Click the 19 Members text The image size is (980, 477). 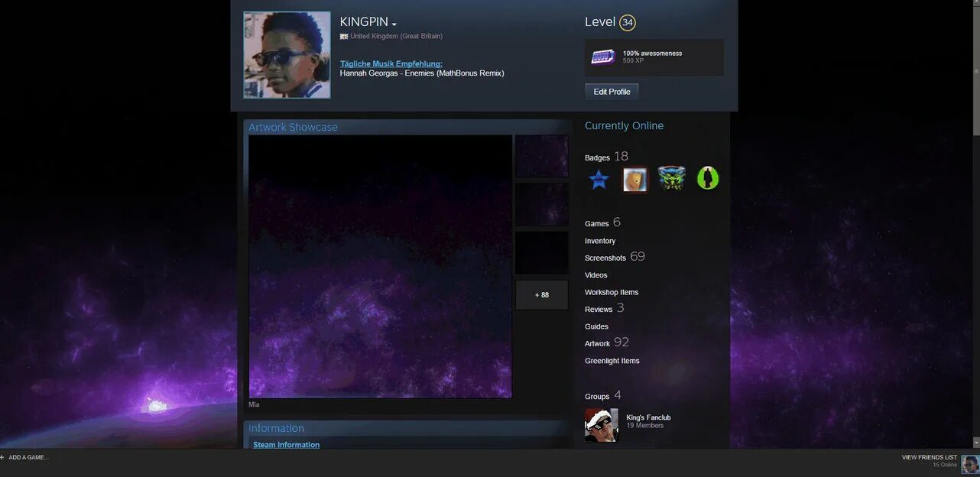(645, 426)
